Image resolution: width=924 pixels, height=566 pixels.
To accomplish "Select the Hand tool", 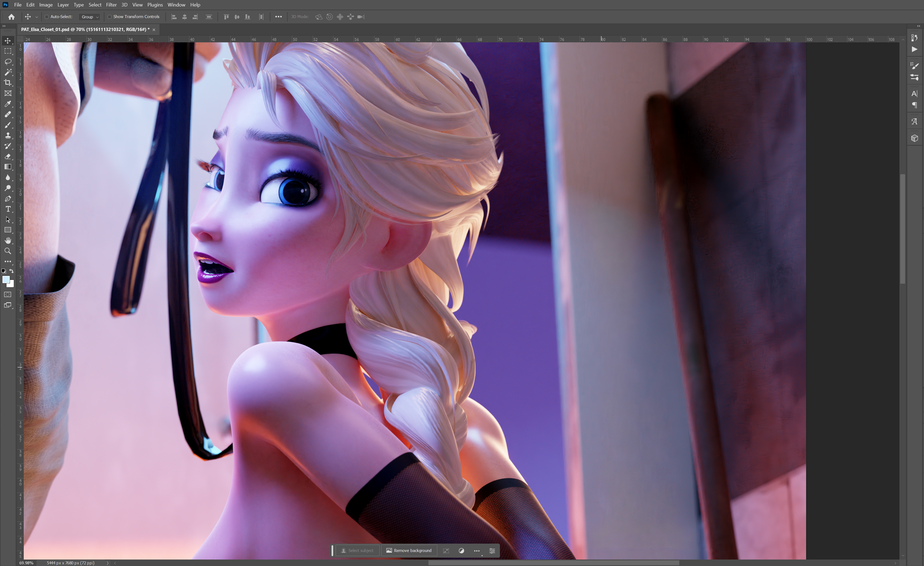I will tap(8, 240).
